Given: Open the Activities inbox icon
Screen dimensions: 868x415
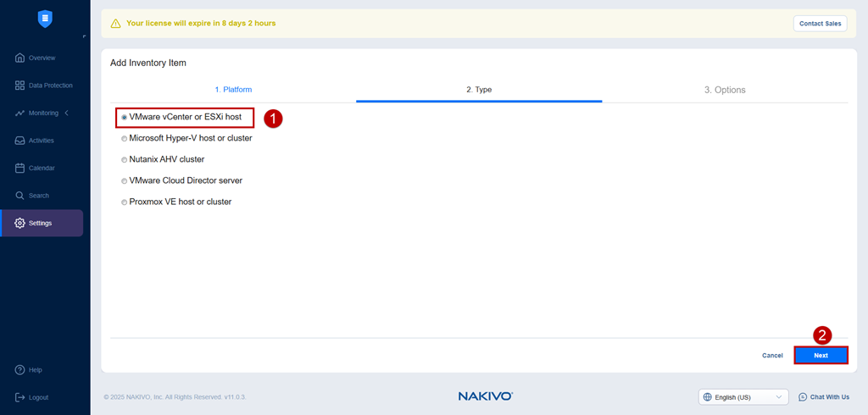Looking at the screenshot, I should (x=20, y=141).
